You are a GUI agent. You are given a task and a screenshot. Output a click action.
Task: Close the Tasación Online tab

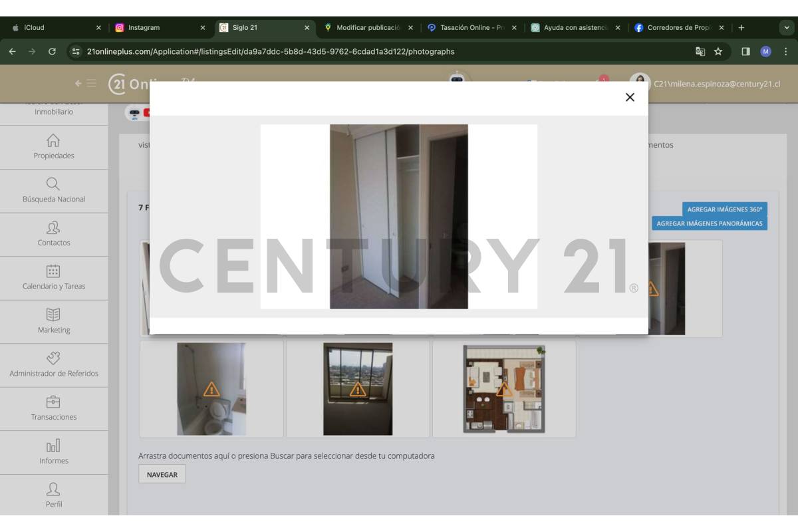coord(514,28)
